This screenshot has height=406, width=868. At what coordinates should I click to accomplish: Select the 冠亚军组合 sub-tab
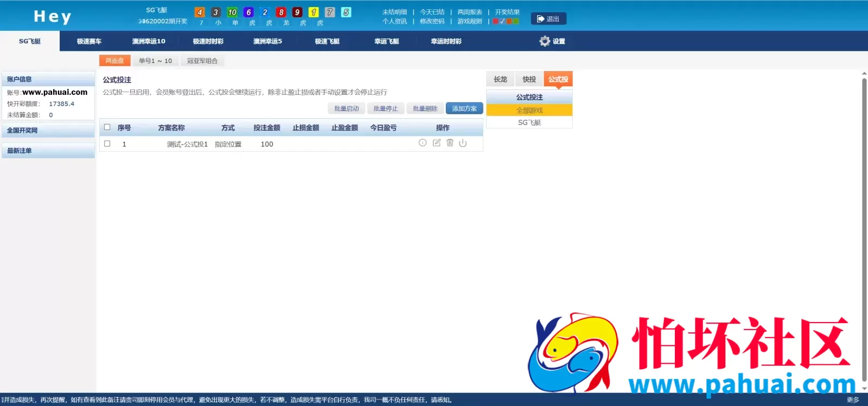coord(202,61)
